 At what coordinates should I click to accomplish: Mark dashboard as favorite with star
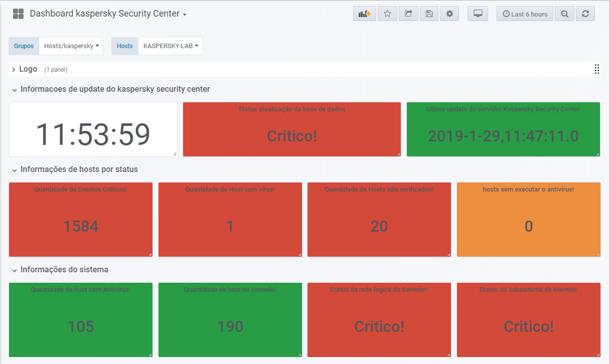387,14
